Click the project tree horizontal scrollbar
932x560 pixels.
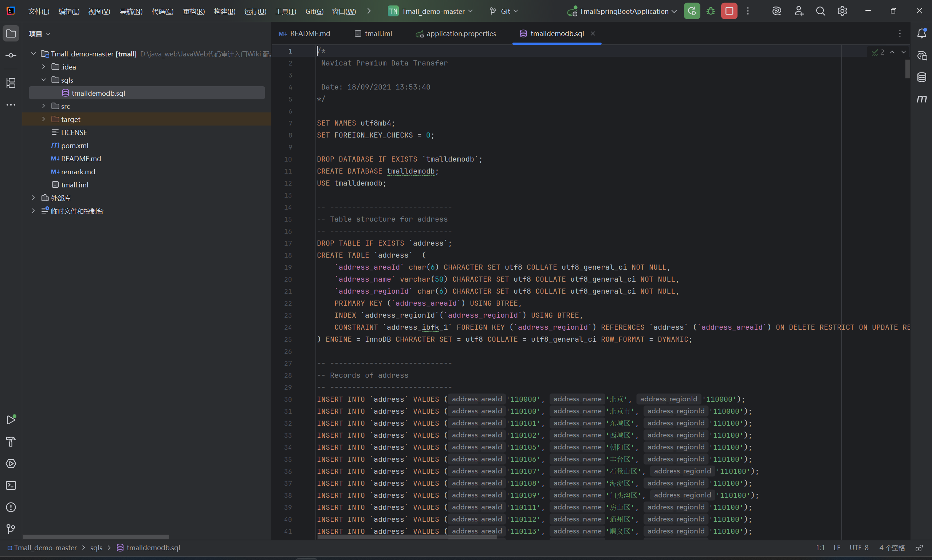pos(95,537)
